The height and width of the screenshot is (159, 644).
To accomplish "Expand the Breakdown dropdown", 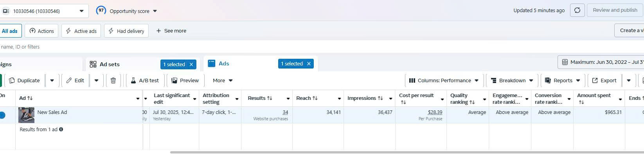I will click(x=512, y=80).
